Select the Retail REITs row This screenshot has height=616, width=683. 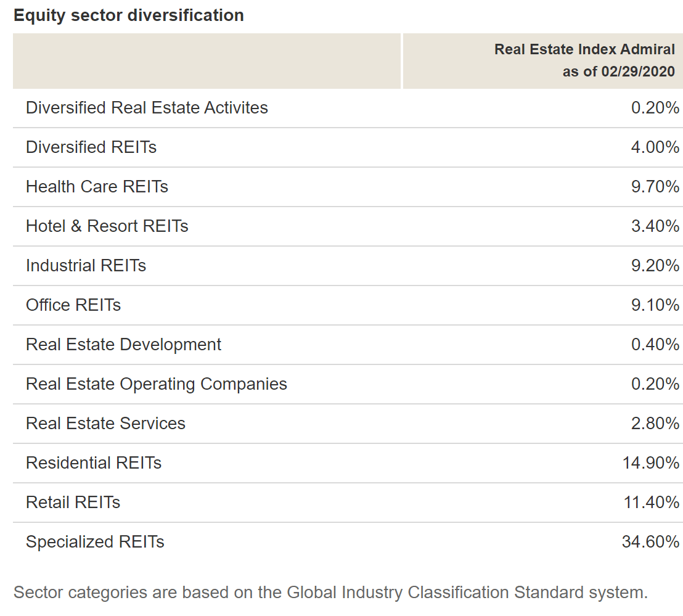point(72,502)
